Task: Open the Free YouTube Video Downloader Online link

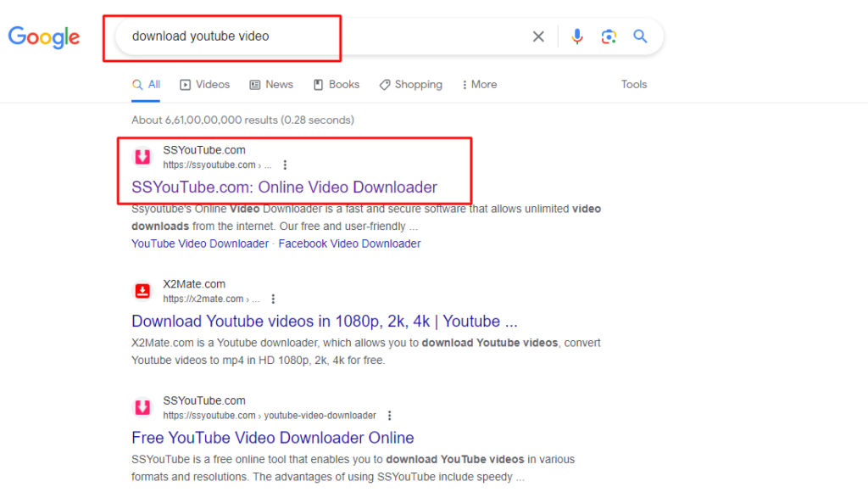Action: 272,438
